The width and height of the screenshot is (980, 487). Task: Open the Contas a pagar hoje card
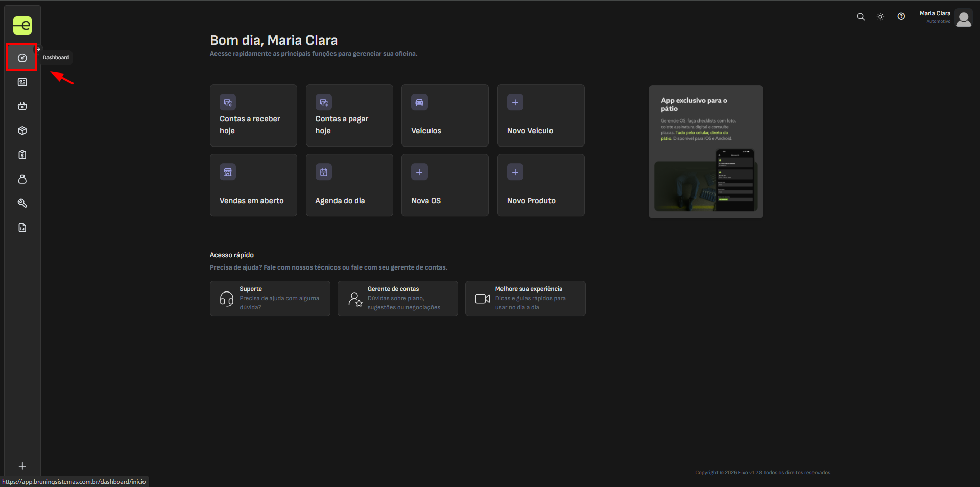pyautogui.click(x=349, y=115)
